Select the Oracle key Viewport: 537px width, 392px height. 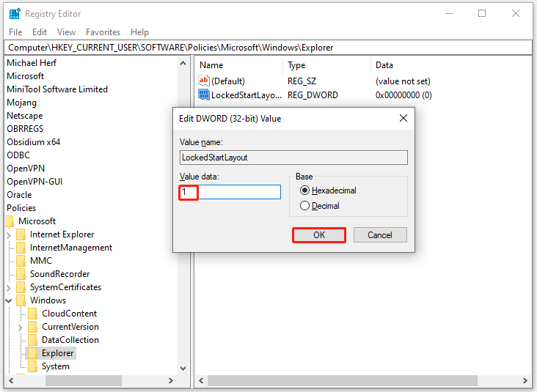(x=19, y=195)
